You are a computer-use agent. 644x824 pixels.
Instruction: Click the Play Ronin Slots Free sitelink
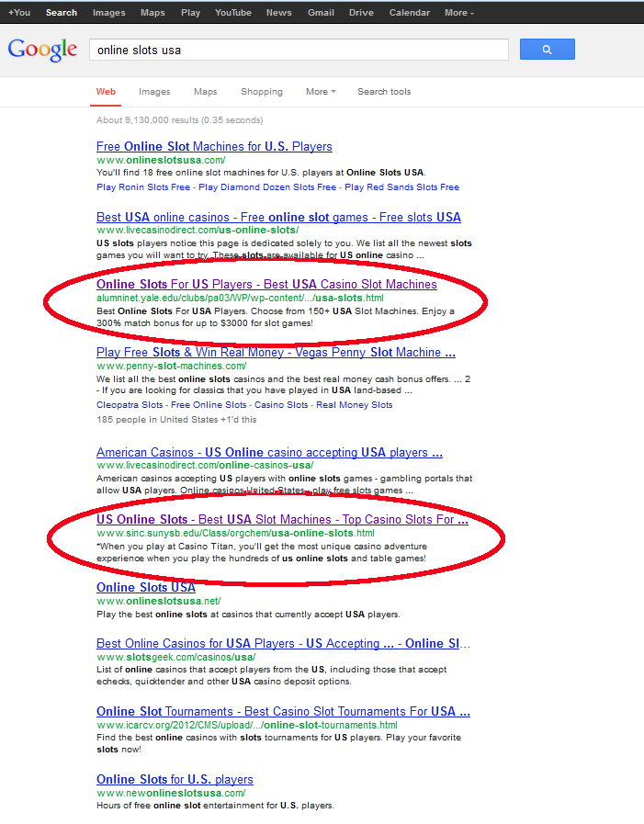tap(143, 187)
